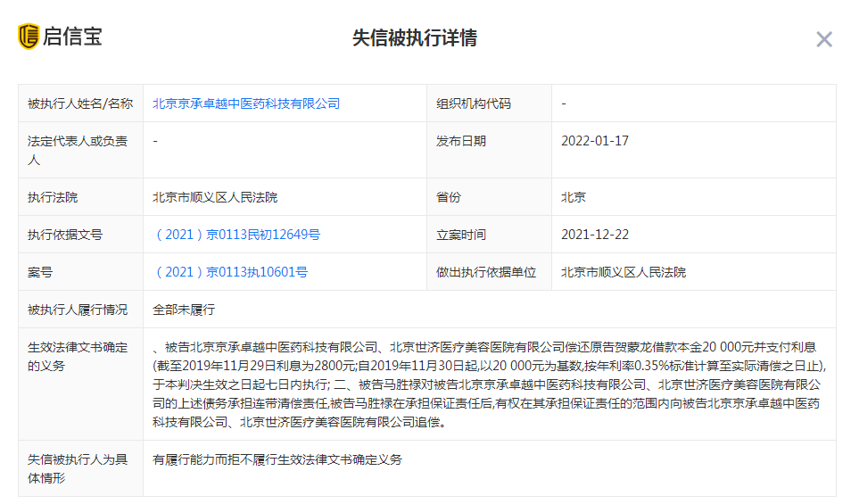Select the 失信被执行详情 title heading
The width and height of the screenshot is (851, 504).
click(x=415, y=38)
